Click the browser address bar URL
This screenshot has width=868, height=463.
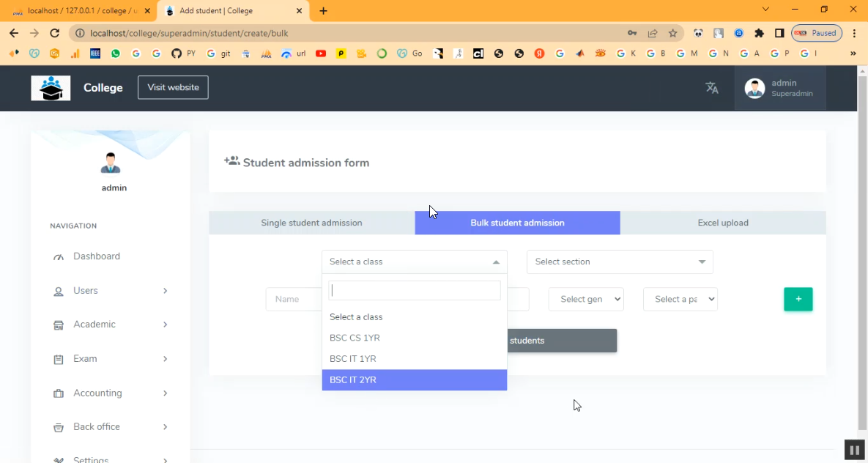189,33
